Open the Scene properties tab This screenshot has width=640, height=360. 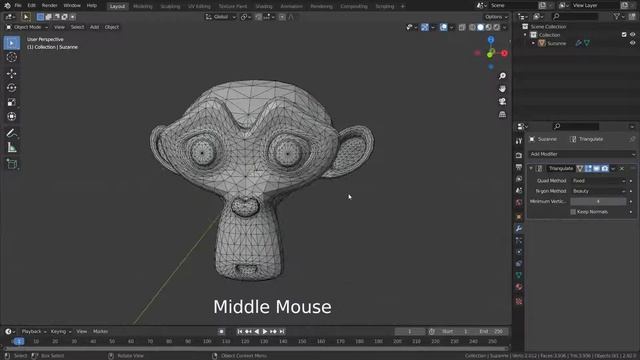(x=519, y=191)
